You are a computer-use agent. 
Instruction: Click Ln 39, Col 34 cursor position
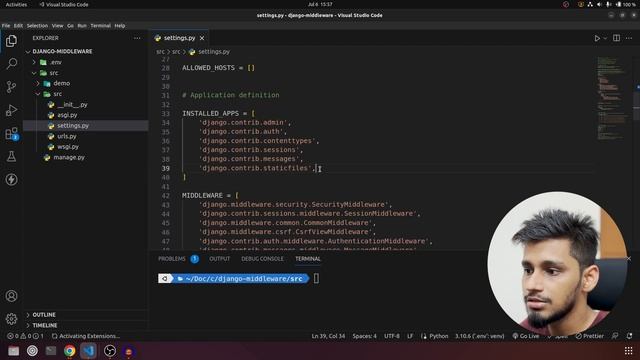[x=328, y=336]
